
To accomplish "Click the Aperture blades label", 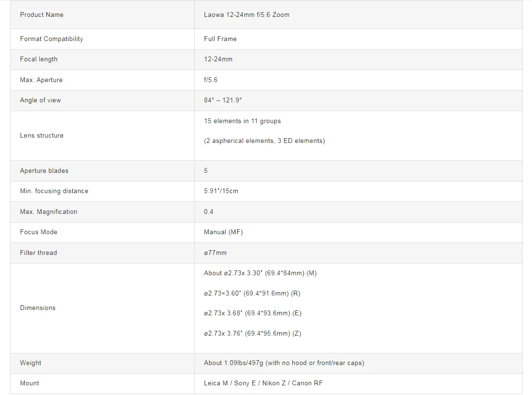I will (x=44, y=170).
